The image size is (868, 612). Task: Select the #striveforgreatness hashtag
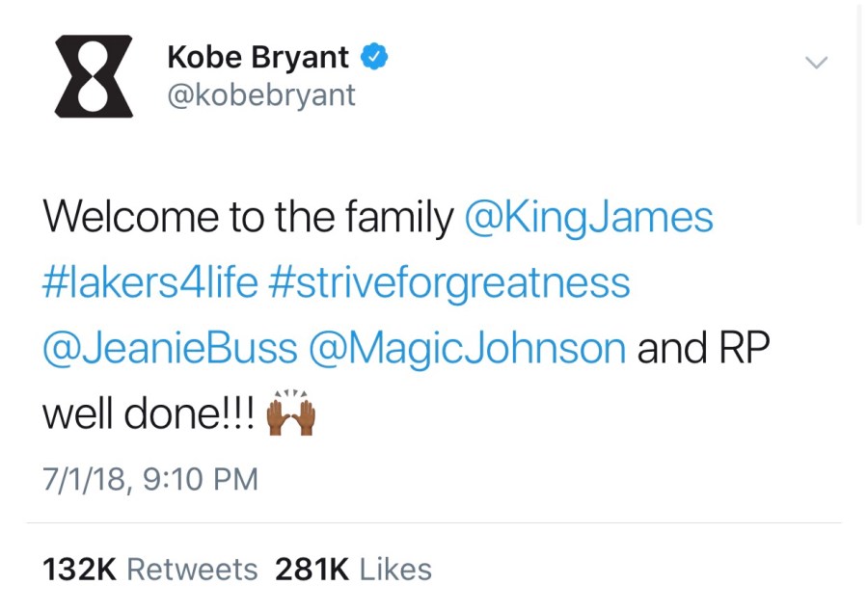[449, 283]
